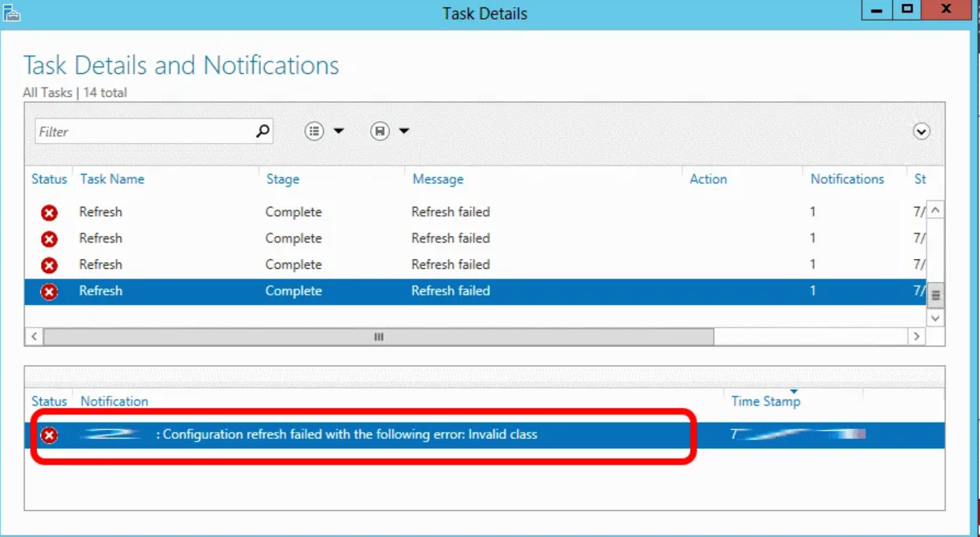This screenshot has width=980, height=537.
Task: Click the 'Refresh failed' message in the second row
Action: 450,238
